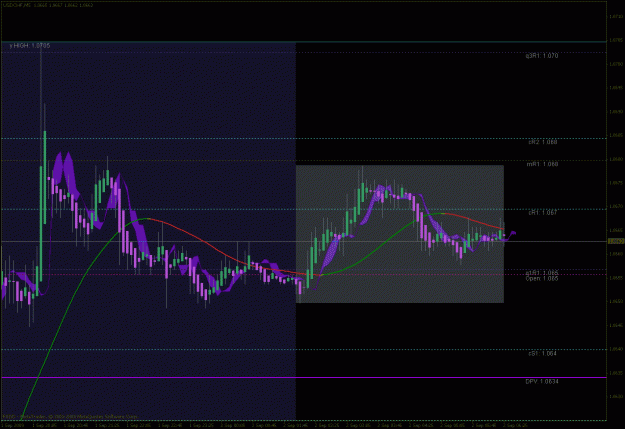Click the yHIGH: 1.0705 label
This screenshot has width=625, height=429.
[x=30, y=46]
